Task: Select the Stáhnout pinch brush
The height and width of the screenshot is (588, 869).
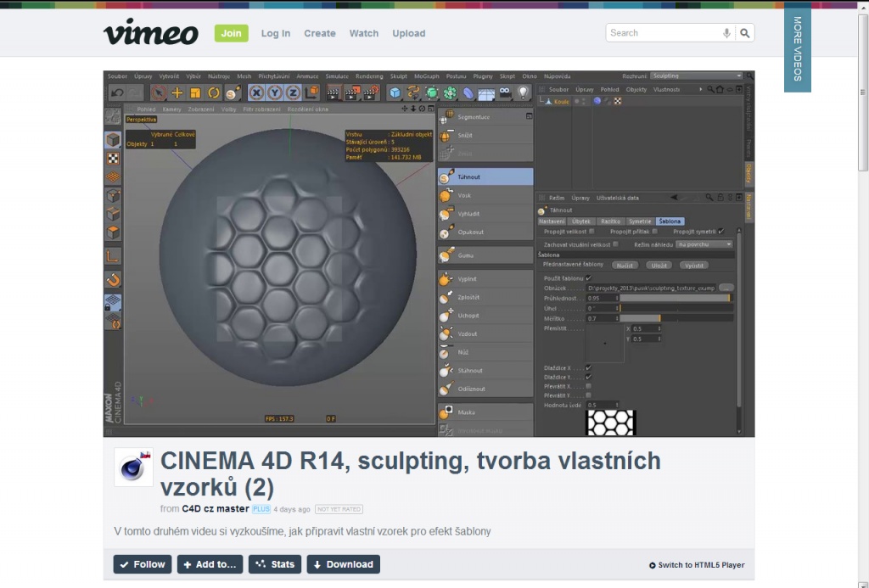Action: pos(485,370)
